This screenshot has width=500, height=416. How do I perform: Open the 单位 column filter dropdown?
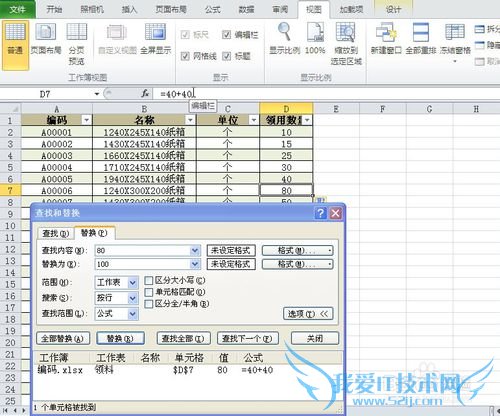254,120
